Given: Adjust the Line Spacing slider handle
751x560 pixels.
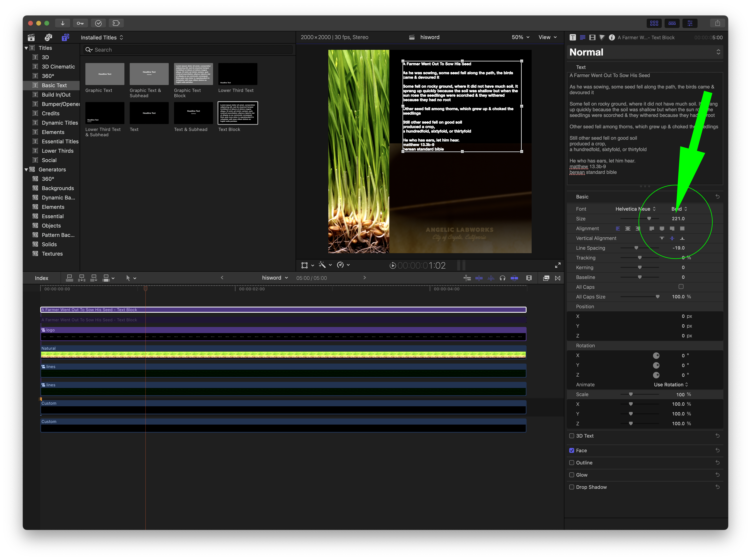Looking at the screenshot, I should click(x=636, y=248).
